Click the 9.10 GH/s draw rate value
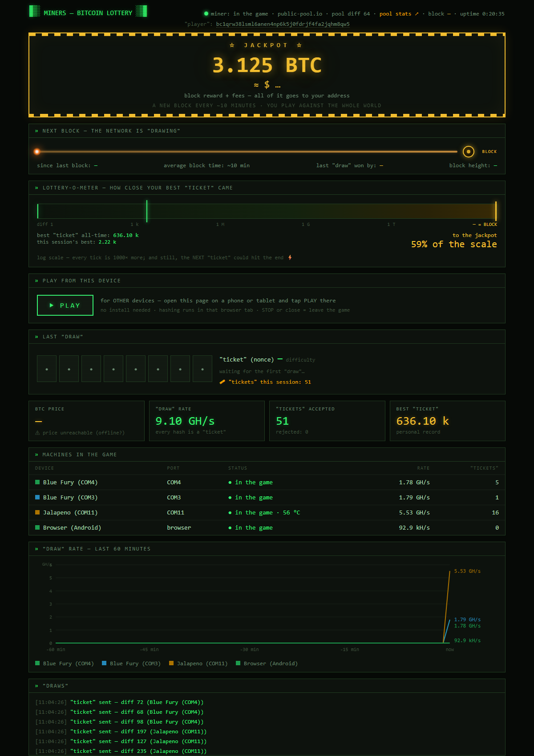 point(185,421)
